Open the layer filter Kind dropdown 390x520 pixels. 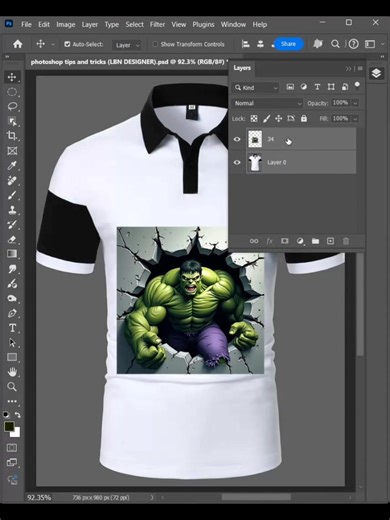click(x=256, y=88)
